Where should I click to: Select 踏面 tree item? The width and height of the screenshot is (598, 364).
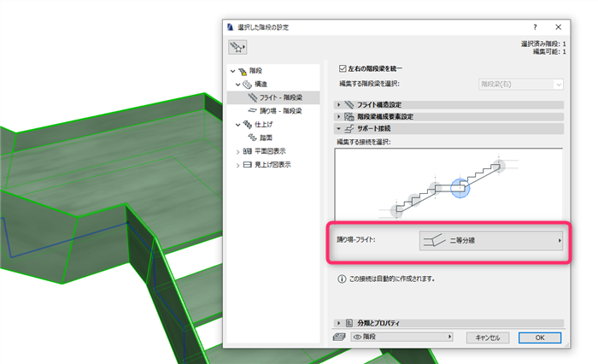coord(266,138)
